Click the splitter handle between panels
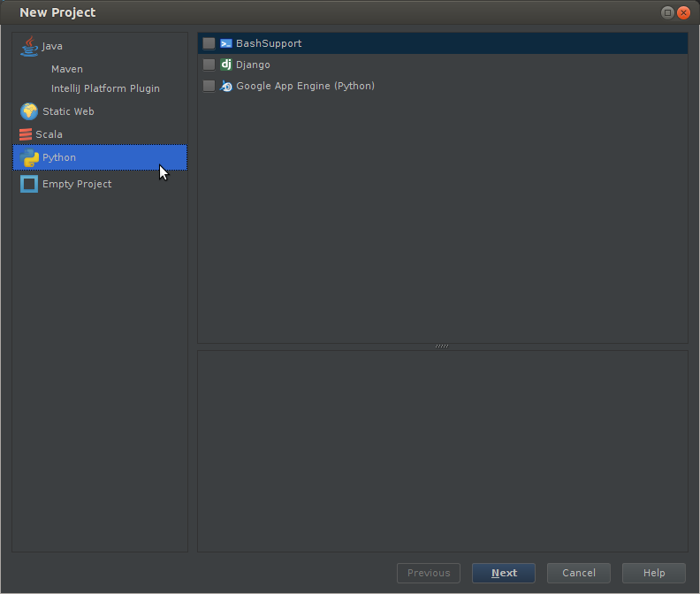This screenshot has height=594, width=700. (442, 346)
